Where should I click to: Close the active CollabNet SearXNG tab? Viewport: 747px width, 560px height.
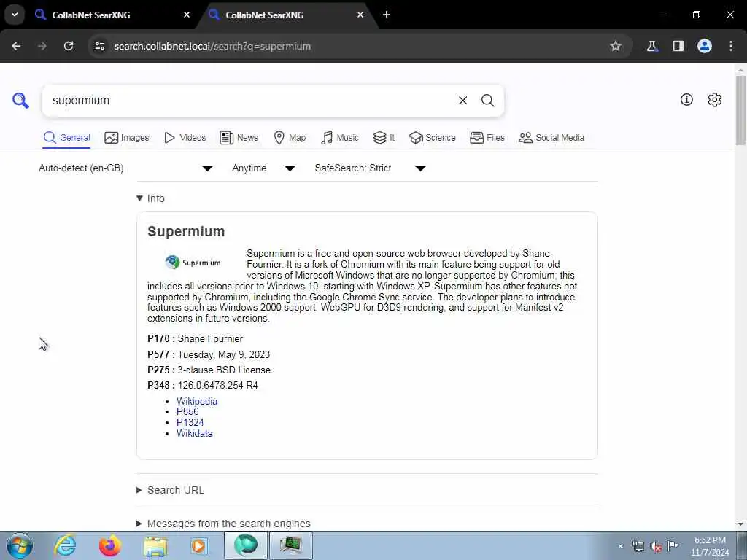click(360, 15)
